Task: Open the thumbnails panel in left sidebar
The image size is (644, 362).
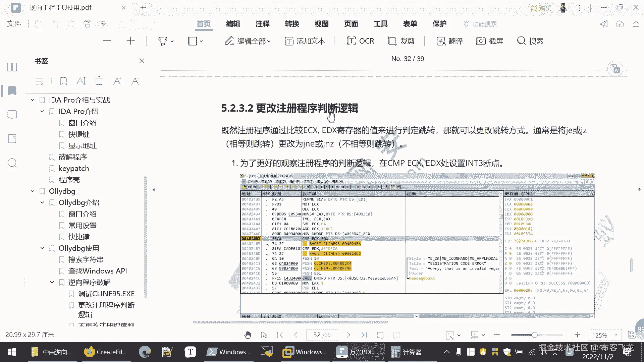Action: tap(12, 67)
